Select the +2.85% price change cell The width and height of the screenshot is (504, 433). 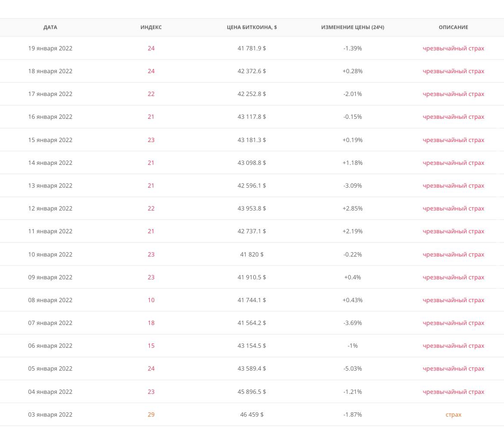coord(353,208)
